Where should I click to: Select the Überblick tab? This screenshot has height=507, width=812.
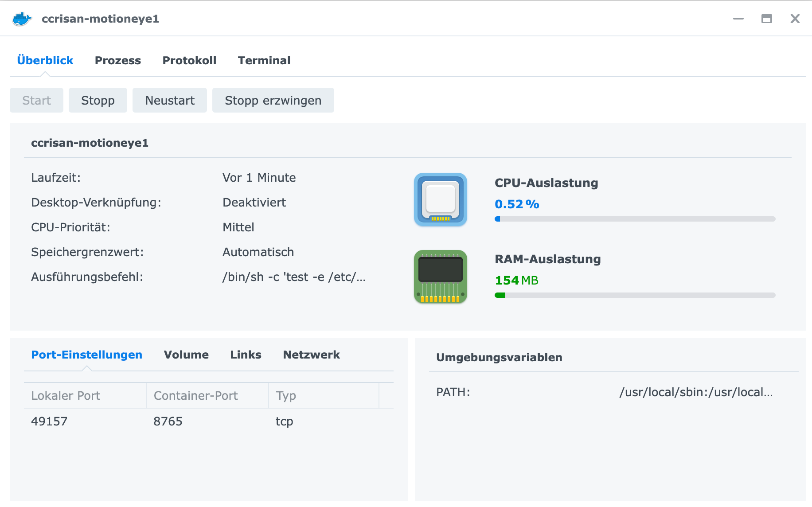tap(45, 61)
